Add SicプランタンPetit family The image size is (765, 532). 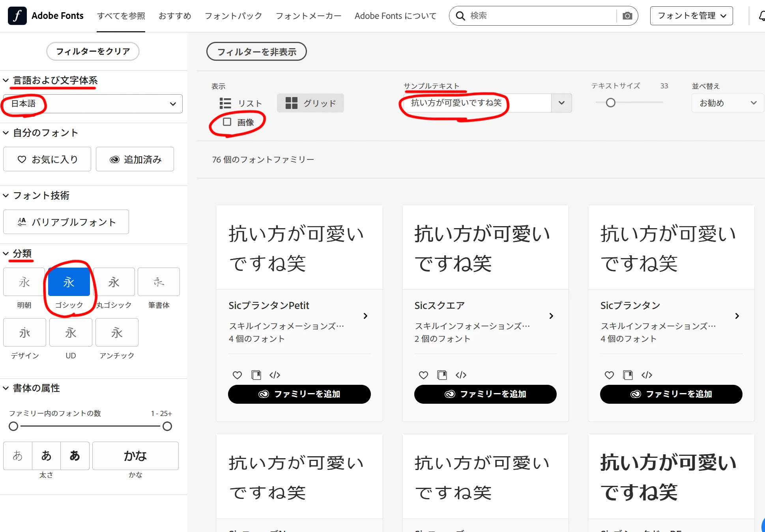pyautogui.click(x=299, y=394)
